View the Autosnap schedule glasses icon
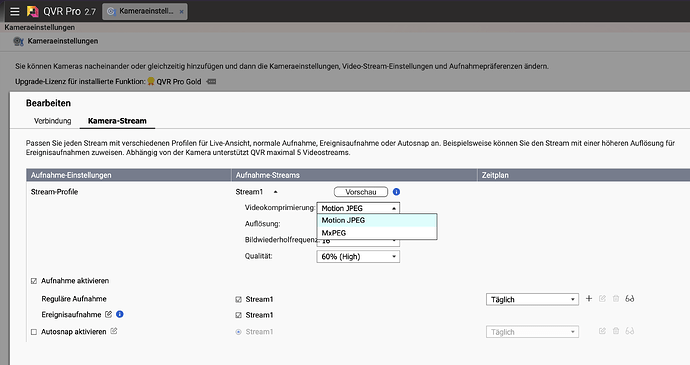Image resolution: width=690 pixels, height=365 pixels. (x=630, y=331)
